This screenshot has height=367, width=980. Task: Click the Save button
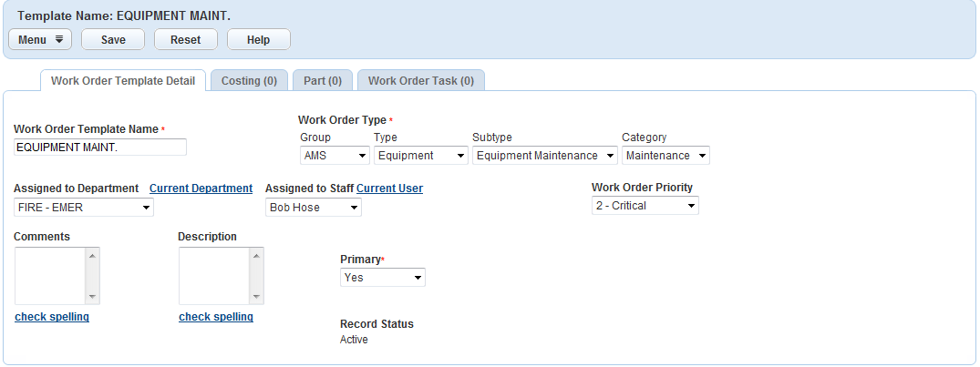(x=113, y=40)
